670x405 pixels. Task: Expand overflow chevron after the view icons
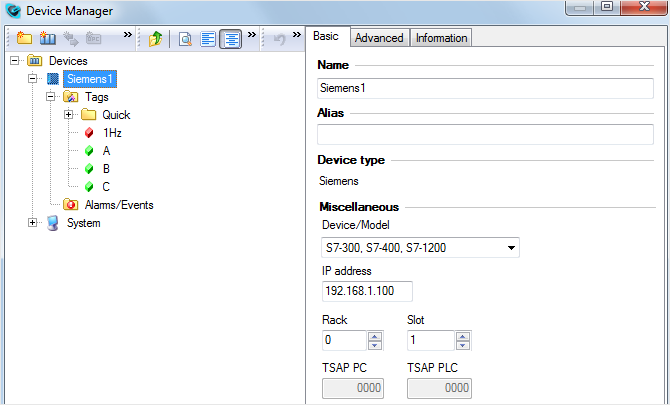252,35
